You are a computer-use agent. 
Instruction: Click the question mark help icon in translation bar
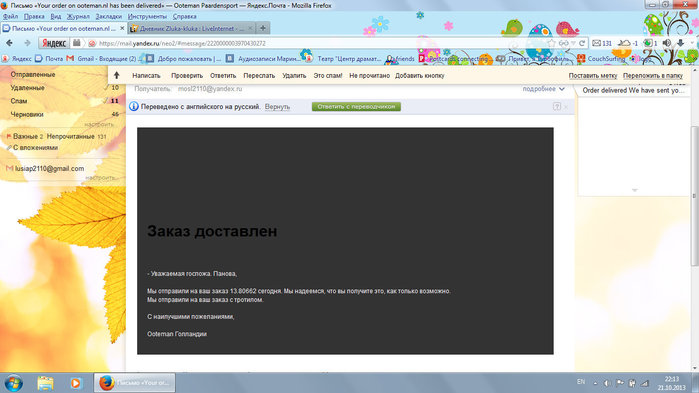tap(557, 106)
